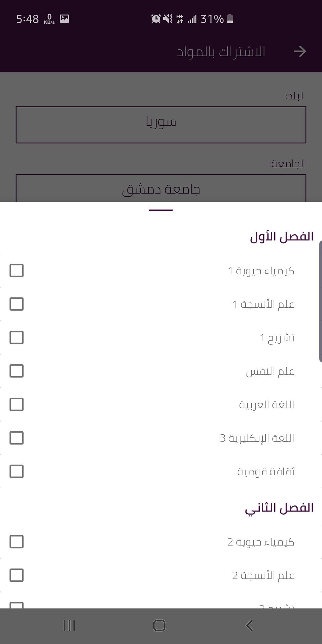The height and width of the screenshot is (644, 322).
Task: Open the university dropdown showing جامعة دمشق
Action: (x=161, y=188)
